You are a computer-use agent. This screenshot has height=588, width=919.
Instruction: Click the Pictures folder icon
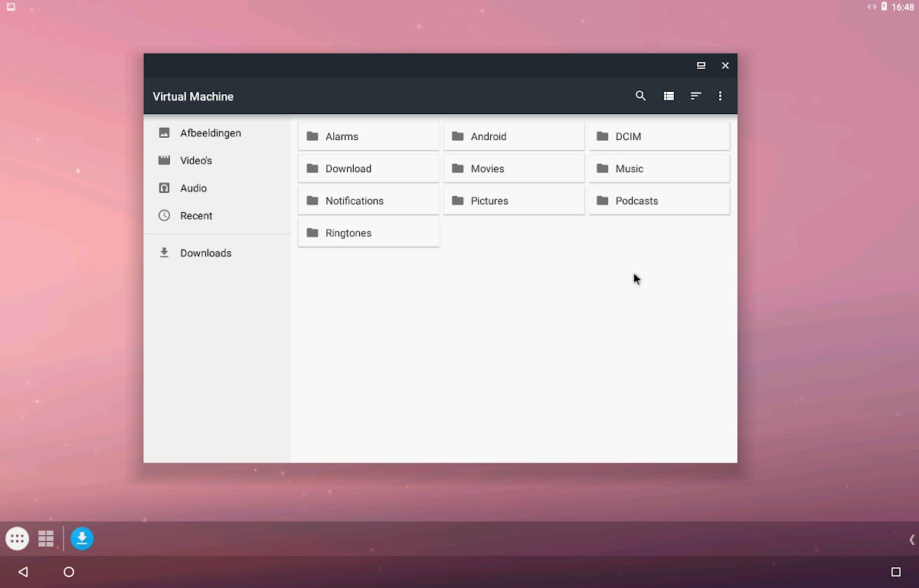click(x=458, y=201)
